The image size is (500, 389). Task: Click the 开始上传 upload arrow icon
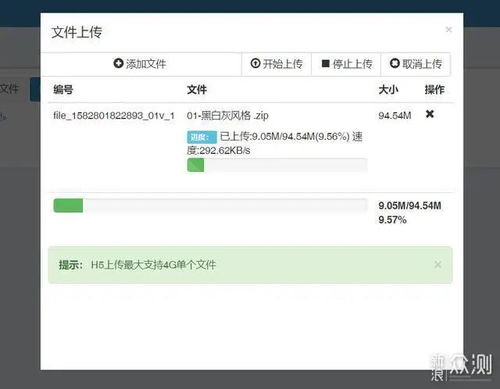tap(255, 63)
